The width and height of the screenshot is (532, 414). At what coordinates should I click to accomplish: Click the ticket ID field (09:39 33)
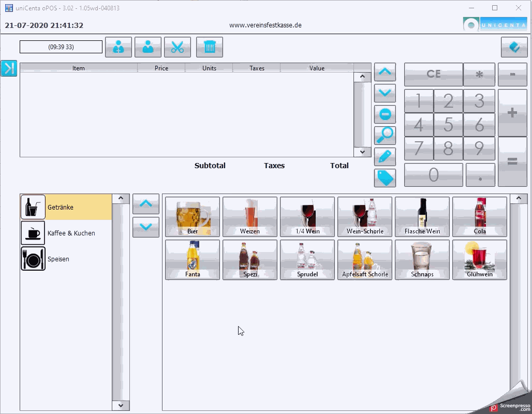click(61, 47)
